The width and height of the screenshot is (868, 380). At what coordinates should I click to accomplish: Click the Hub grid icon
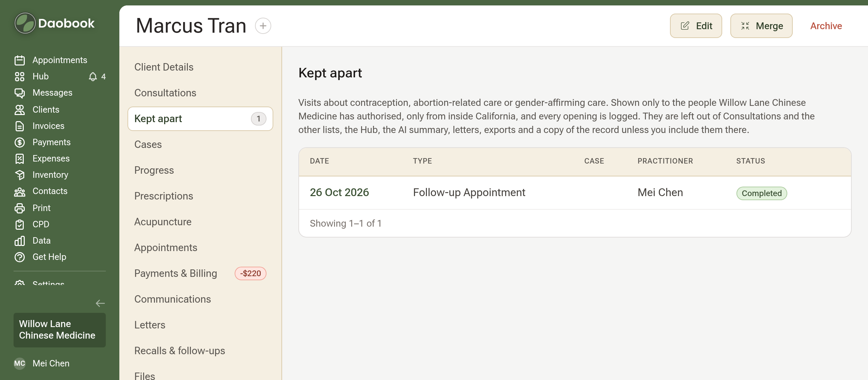click(x=20, y=77)
